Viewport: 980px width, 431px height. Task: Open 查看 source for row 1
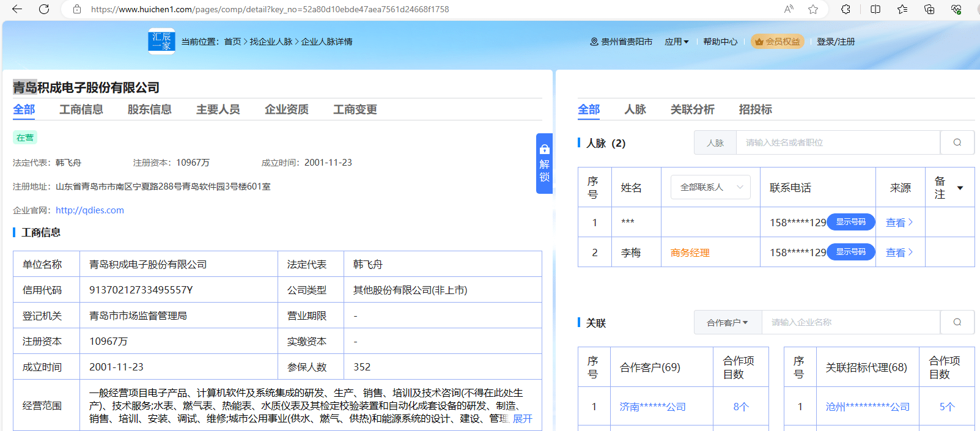(899, 223)
